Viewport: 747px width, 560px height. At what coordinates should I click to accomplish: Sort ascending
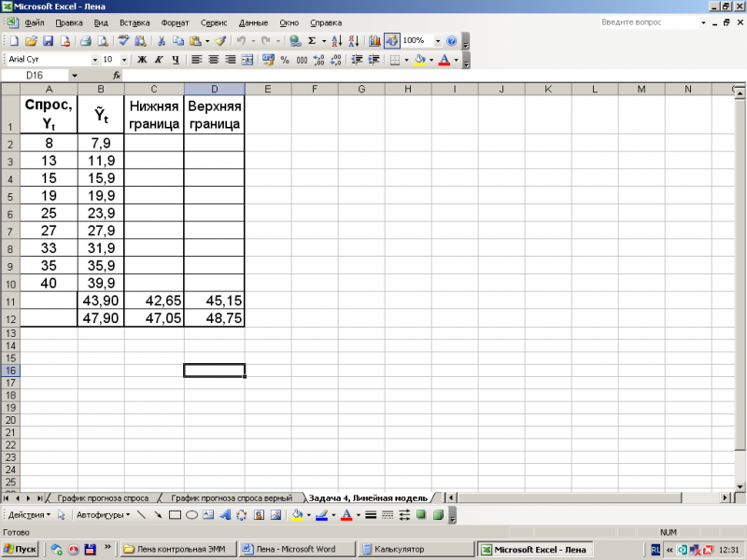(x=336, y=41)
